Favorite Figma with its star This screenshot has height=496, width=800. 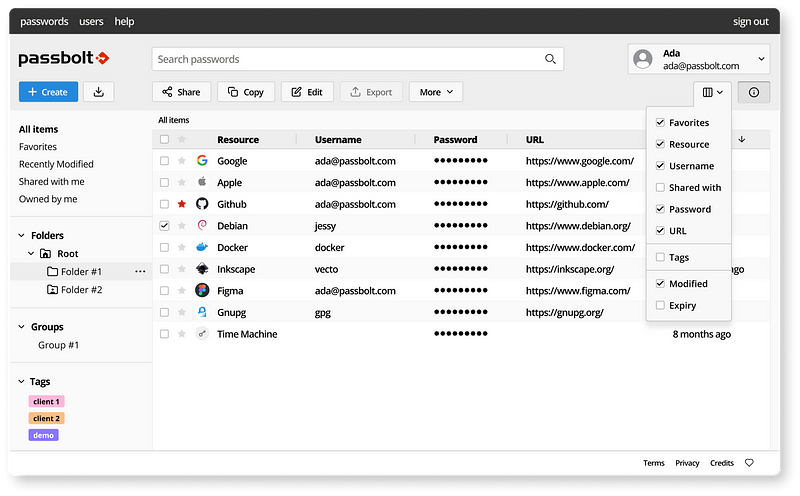point(182,290)
